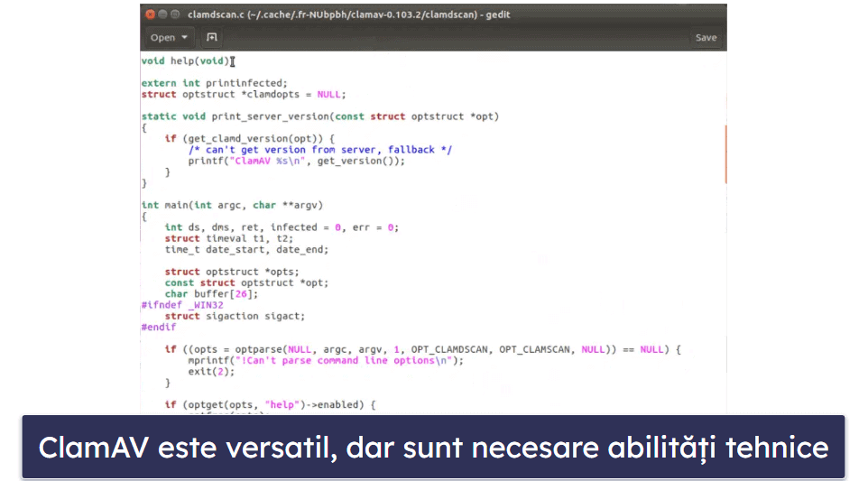
Task: Click 'struct sigaction sigact;' line
Action: pos(235,316)
